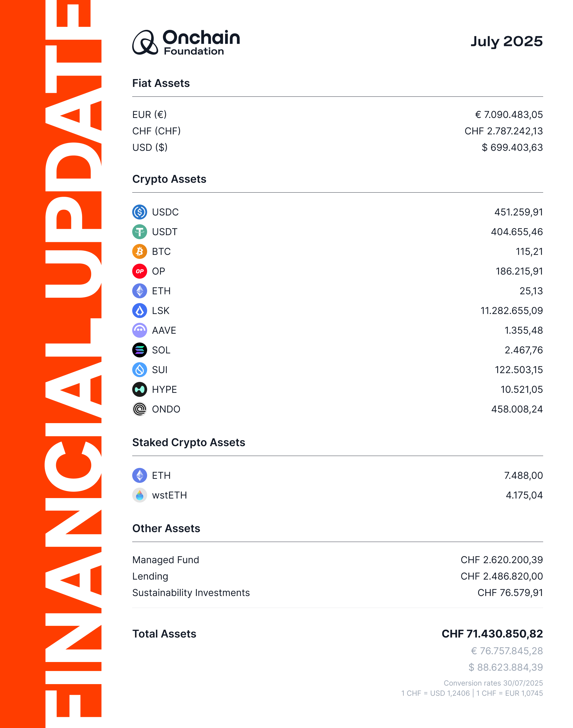Click the purple AAVE icon

(140, 330)
